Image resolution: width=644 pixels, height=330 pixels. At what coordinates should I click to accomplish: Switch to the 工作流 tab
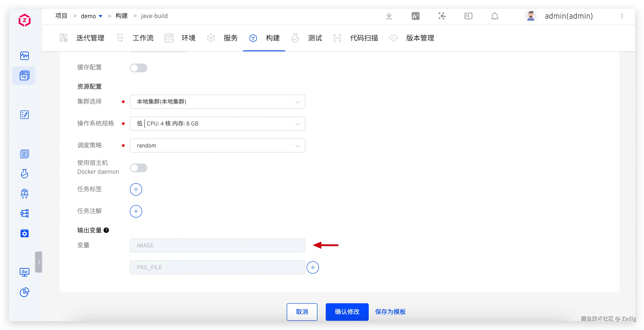pos(135,38)
